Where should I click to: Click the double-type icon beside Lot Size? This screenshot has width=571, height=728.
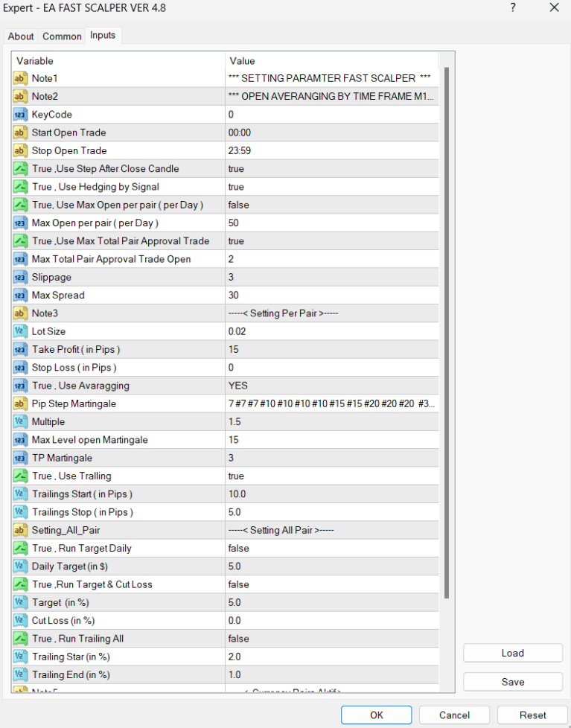[21, 331]
